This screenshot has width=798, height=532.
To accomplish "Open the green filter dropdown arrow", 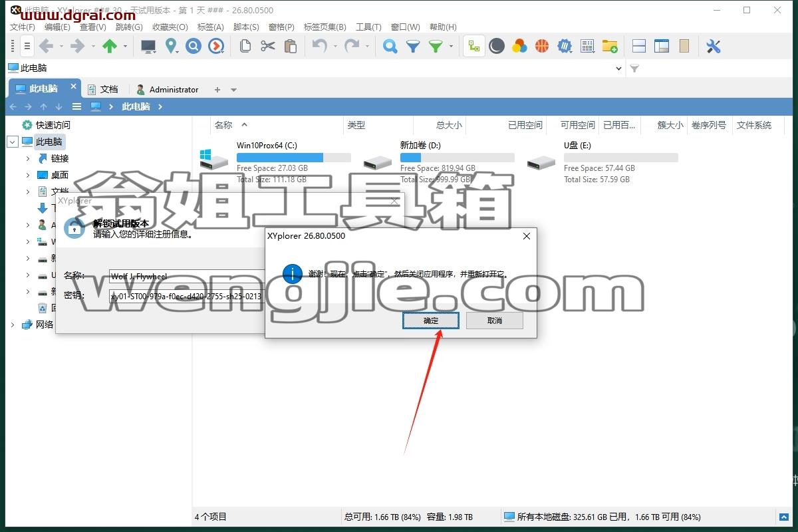I will click(x=451, y=46).
